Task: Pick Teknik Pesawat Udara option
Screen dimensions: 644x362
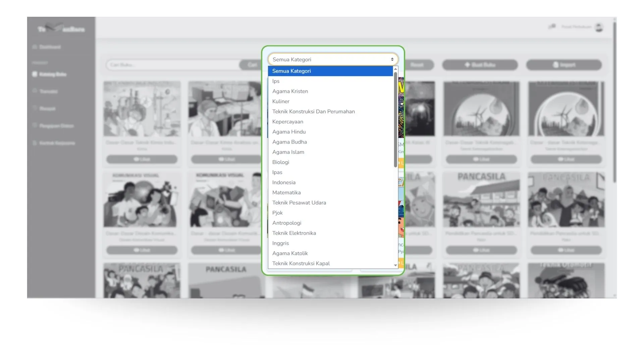Action: point(299,203)
